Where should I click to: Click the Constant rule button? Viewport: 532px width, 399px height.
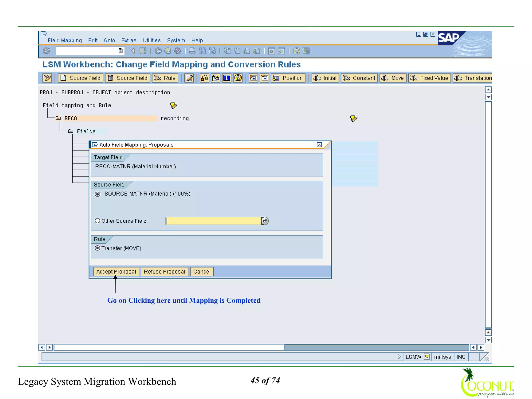(x=359, y=78)
